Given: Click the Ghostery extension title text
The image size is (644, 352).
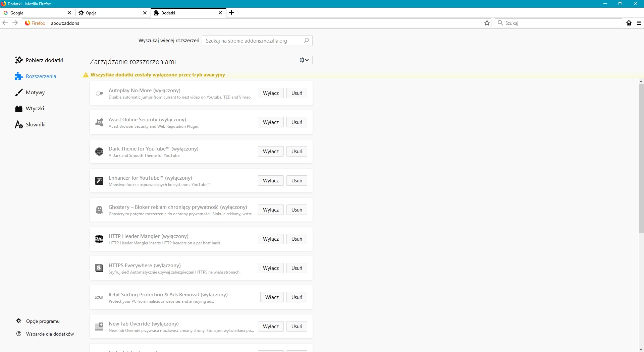Looking at the screenshot, I should 178,207.
